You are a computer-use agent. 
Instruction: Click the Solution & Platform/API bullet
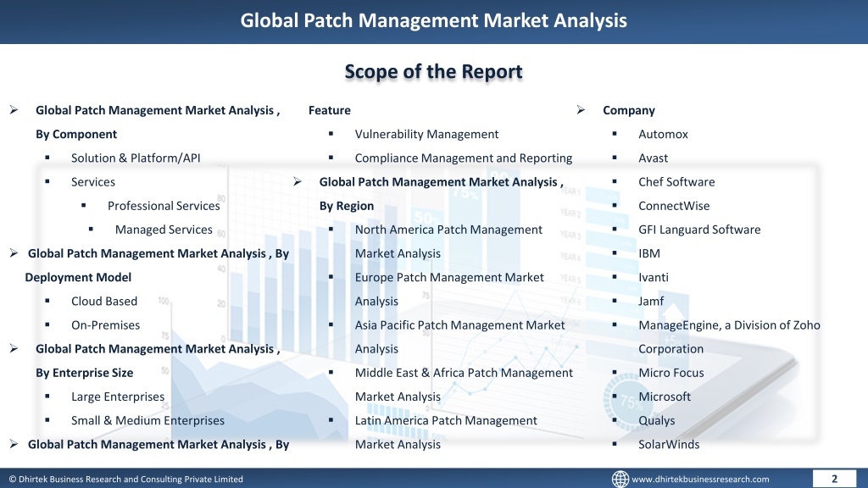[x=136, y=158]
